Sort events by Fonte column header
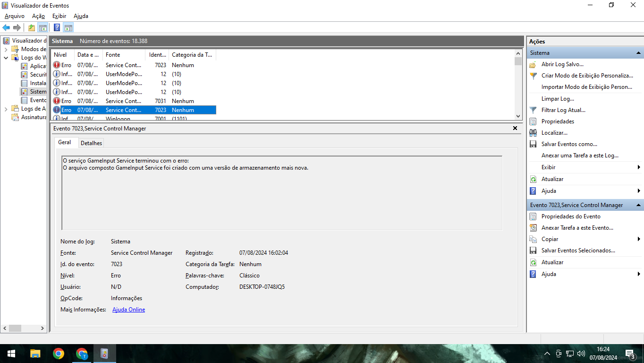The height and width of the screenshot is (363, 644). pos(124,55)
